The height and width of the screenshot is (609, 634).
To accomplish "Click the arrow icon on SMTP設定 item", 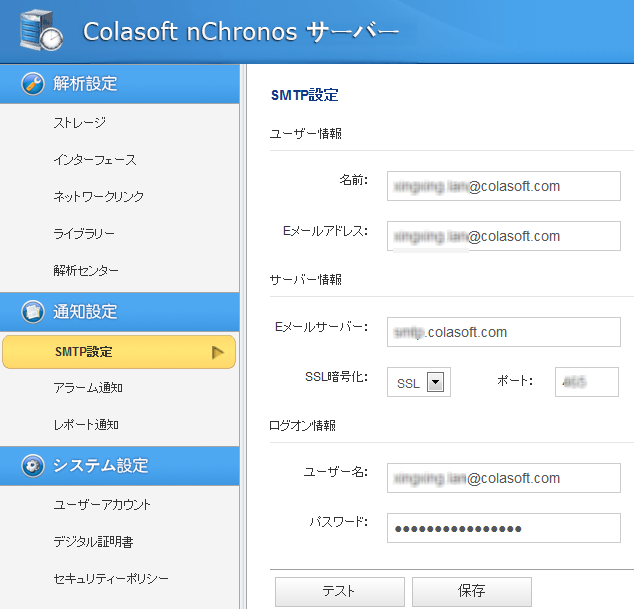I will click(x=218, y=352).
